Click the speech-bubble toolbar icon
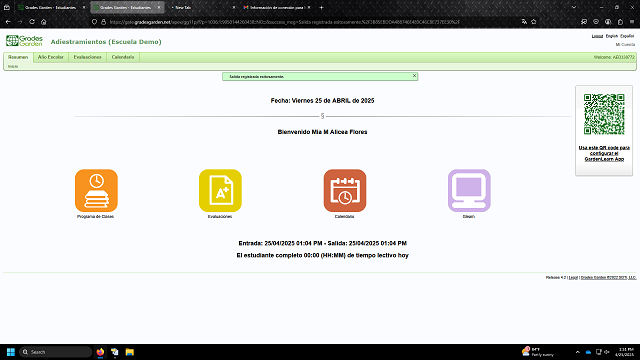 point(584,22)
